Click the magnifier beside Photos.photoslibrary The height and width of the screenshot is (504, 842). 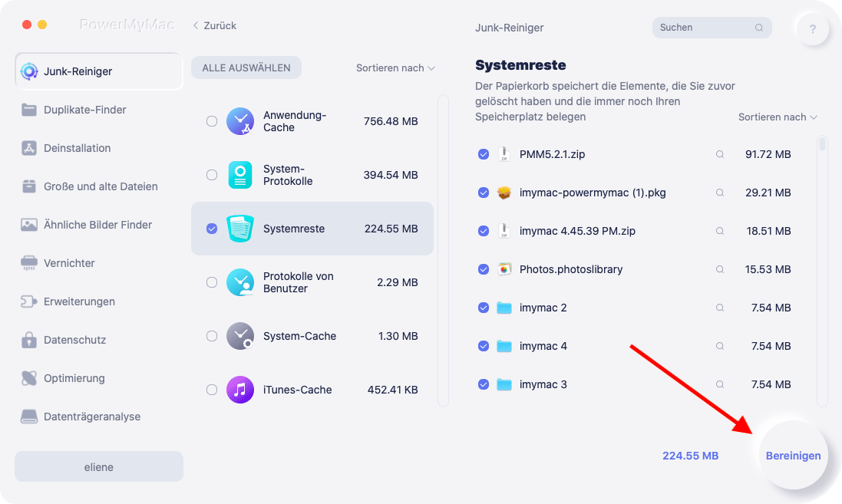coord(719,269)
